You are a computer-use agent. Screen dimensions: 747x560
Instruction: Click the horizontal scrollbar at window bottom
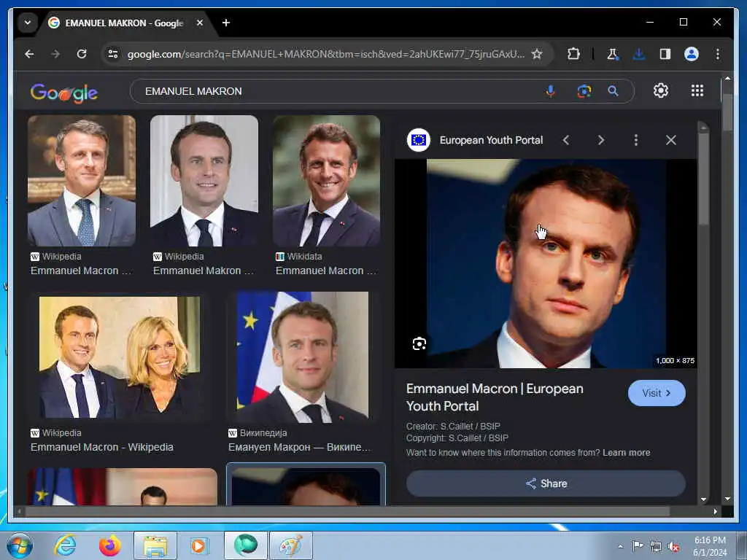point(348,511)
